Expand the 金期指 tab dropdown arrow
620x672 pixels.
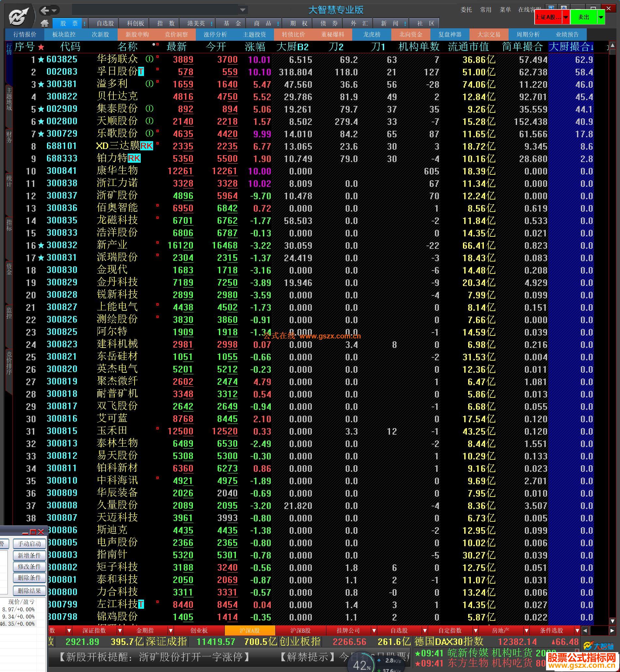(x=170, y=631)
